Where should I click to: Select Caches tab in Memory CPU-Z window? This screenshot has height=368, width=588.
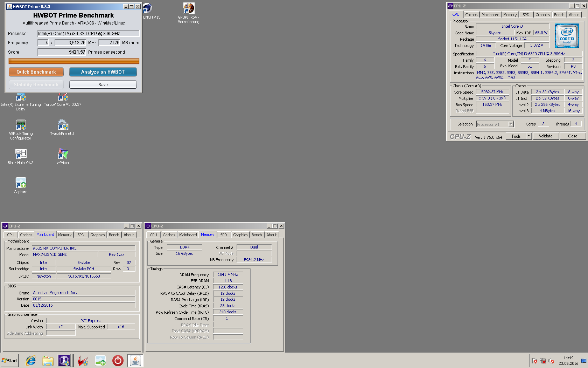pos(169,235)
